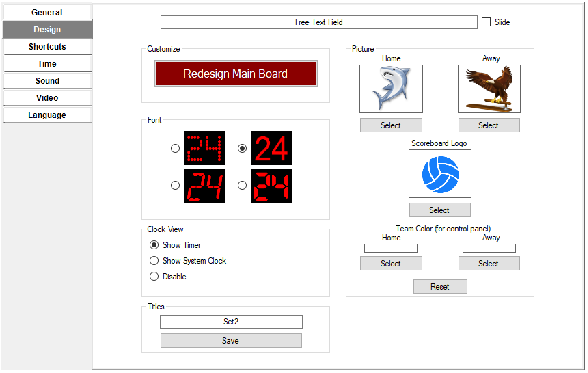
Task: Click the Away team eagle picture
Action: click(x=489, y=89)
